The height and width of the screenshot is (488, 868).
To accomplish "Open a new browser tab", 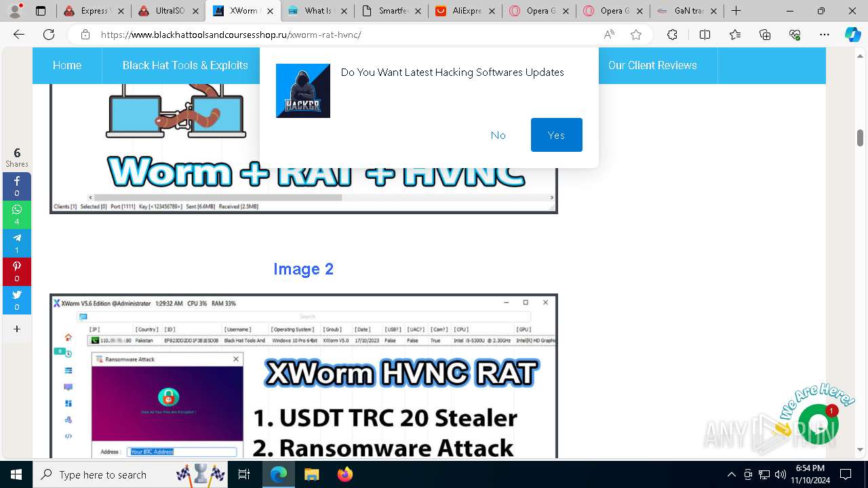I will click(x=736, y=11).
